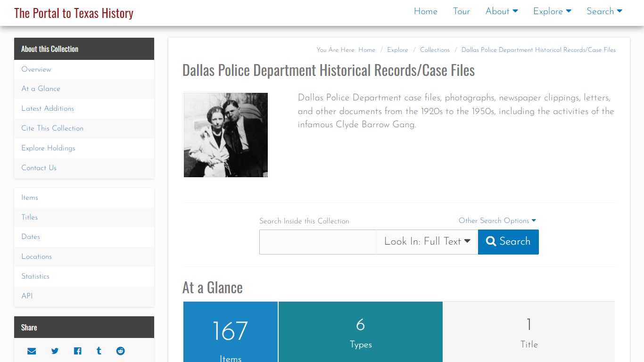Image resolution: width=644 pixels, height=362 pixels.
Task: Share collection on Tumblr
Action: tap(99, 351)
